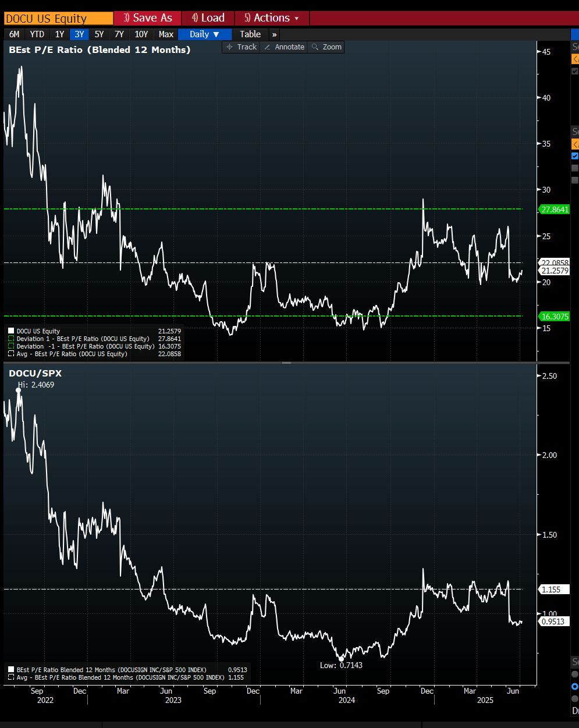Select the Track crosshair tool
This screenshot has width=579, height=728.
coord(240,47)
